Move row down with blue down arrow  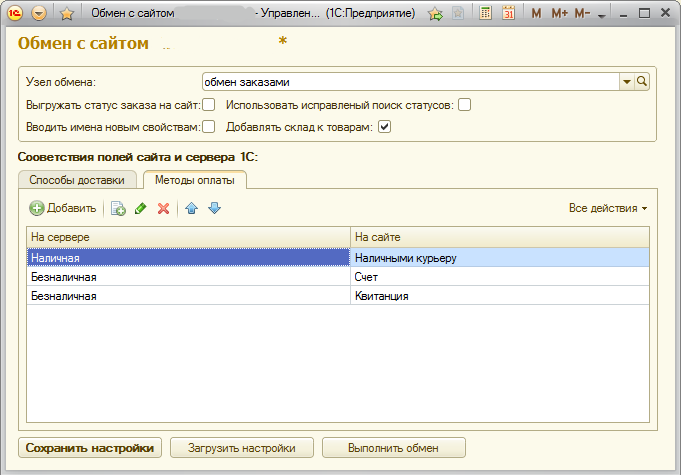click(x=215, y=208)
